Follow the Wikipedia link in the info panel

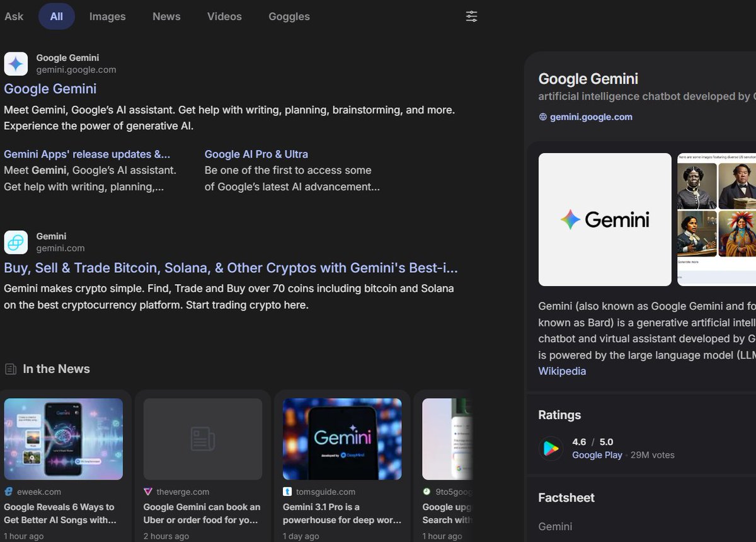(562, 371)
